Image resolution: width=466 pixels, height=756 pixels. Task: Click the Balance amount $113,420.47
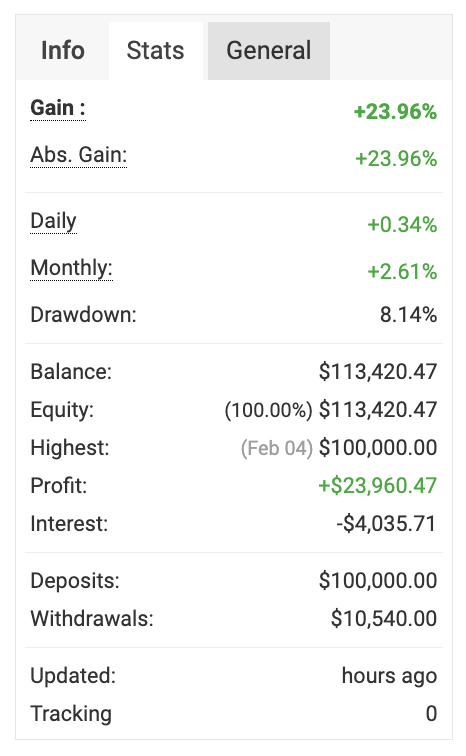[378, 372]
